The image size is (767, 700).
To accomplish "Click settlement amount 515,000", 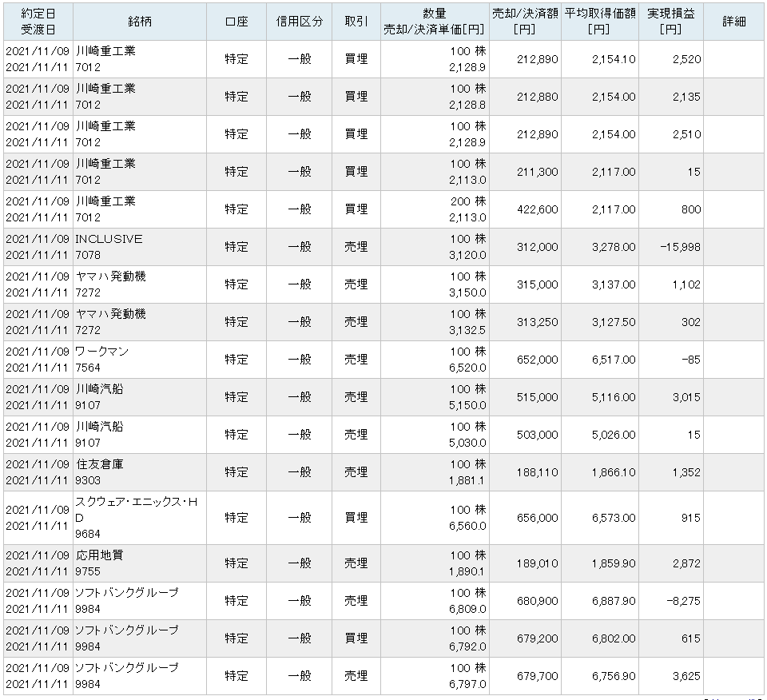I will point(537,397).
